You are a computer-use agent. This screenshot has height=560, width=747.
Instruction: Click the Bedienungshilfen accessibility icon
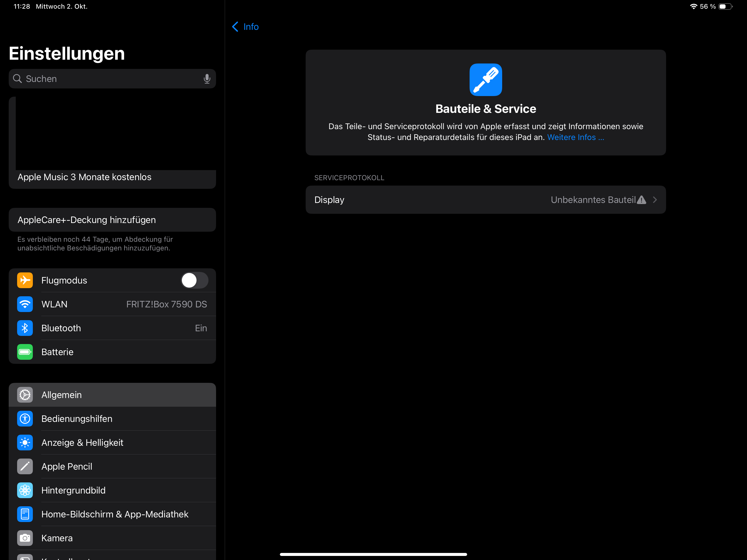[x=25, y=419]
